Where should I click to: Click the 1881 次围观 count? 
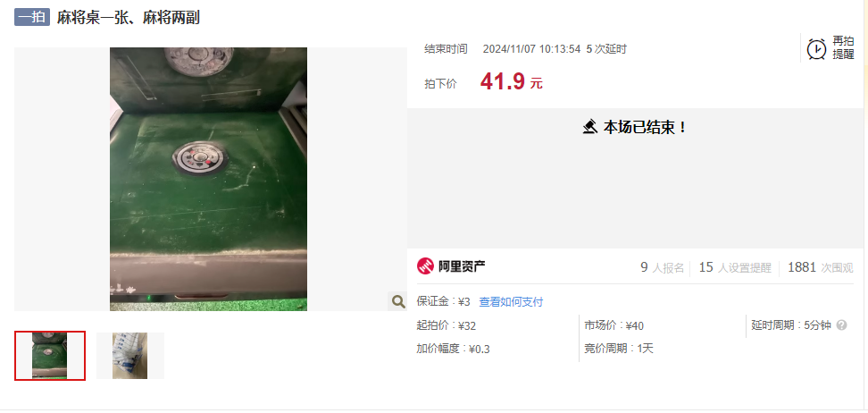821,268
